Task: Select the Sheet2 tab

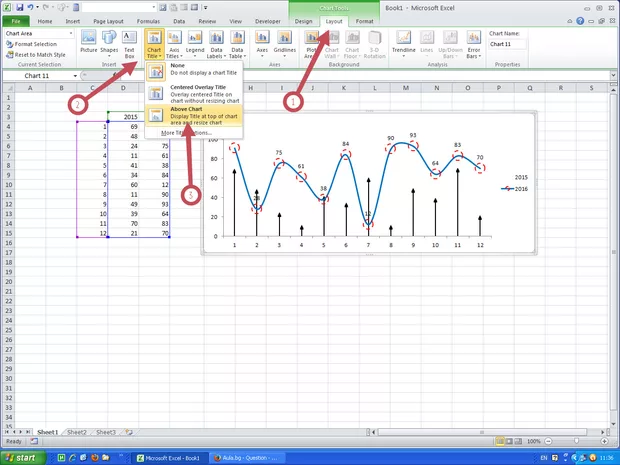Action: (x=77, y=432)
